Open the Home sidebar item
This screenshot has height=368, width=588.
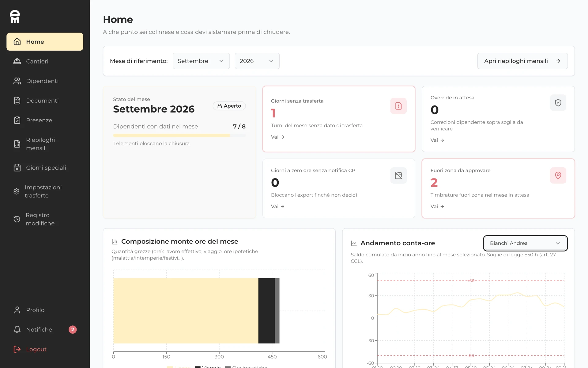click(x=45, y=42)
